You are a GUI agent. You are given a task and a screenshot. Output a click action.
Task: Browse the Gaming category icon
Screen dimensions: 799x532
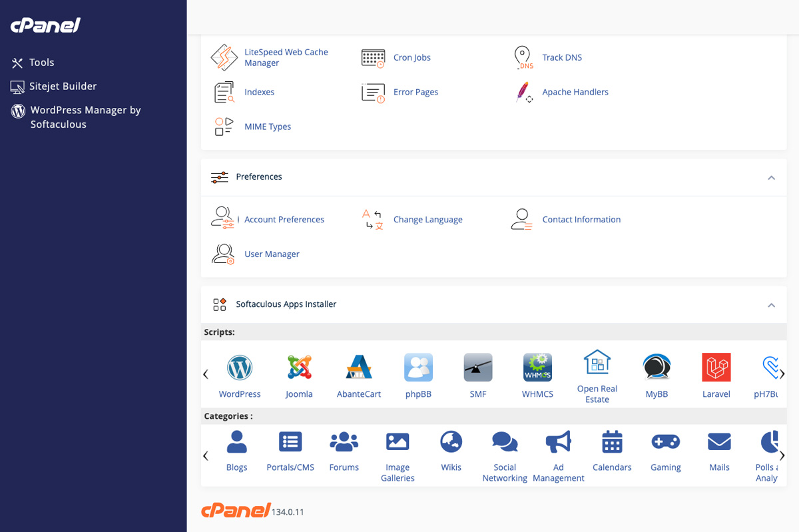(666, 441)
